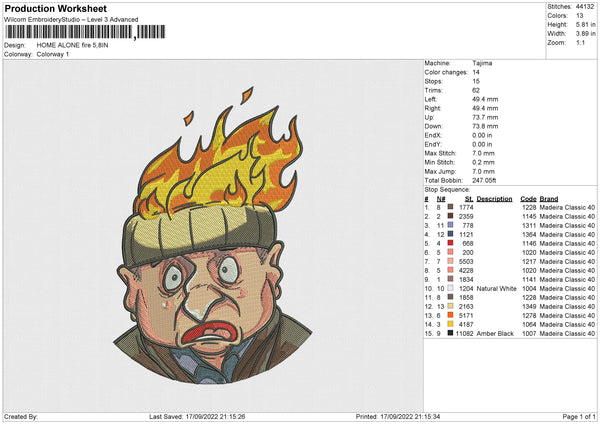Choose the swatch for the 200-stitch stop

[450, 252]
